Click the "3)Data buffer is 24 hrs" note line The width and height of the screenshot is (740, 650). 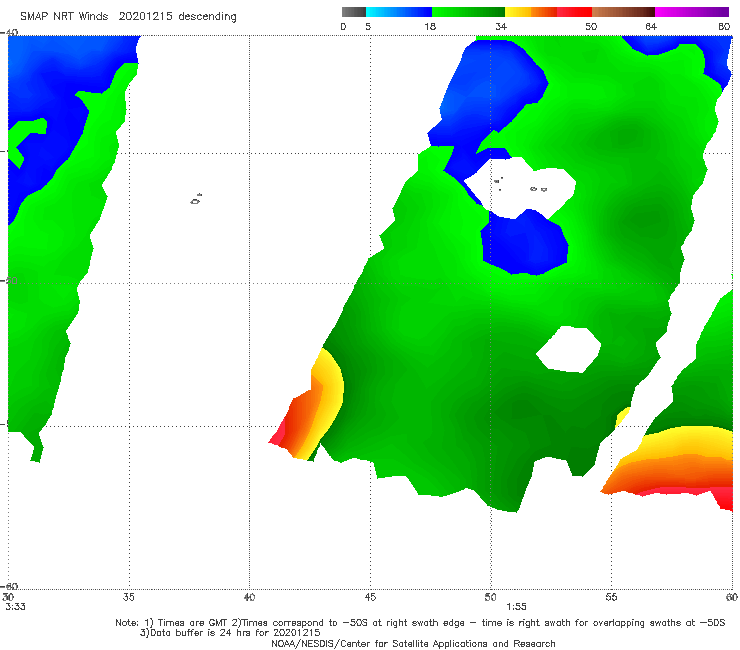[x=230, y=633]
